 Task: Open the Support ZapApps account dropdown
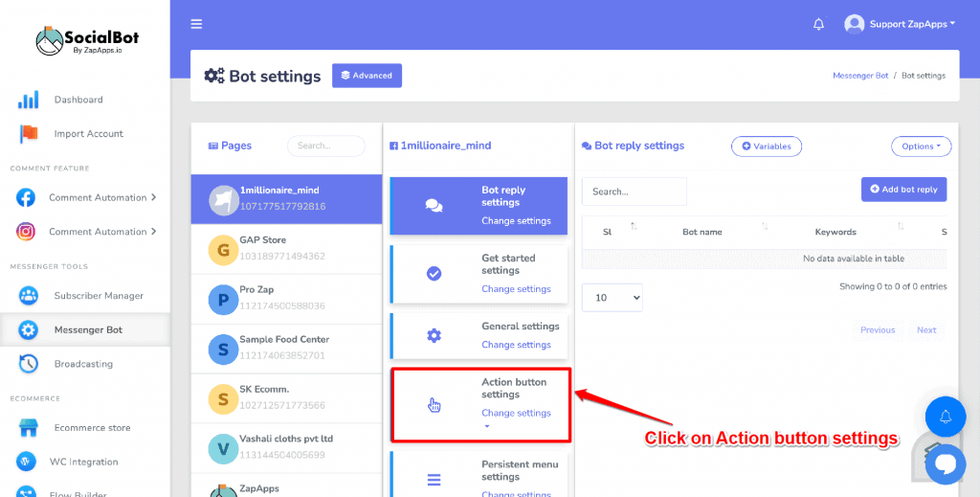[x=912, y=24]
